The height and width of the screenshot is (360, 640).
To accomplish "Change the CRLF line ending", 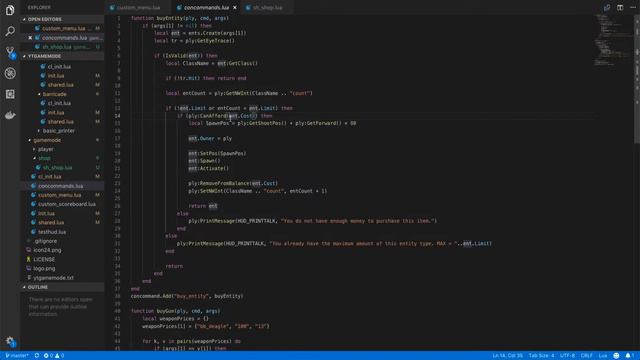I will point(587,356).
